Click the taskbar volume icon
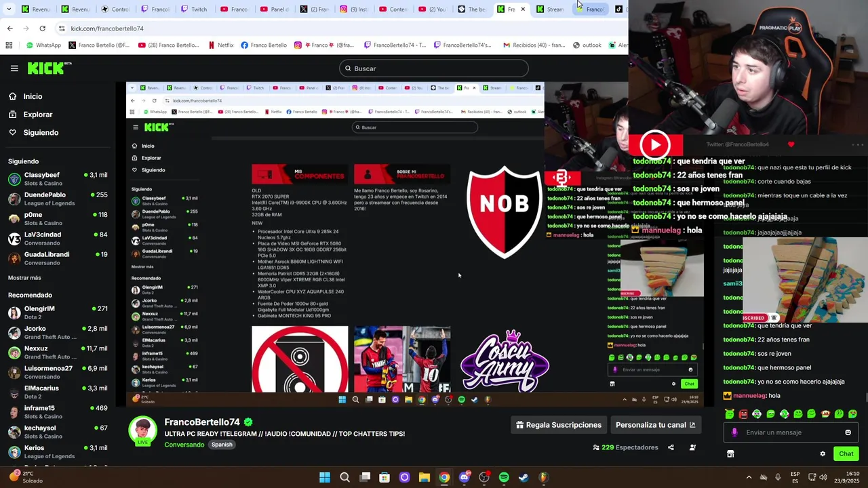The image size is (868, 488). click(x=824, y=477)
